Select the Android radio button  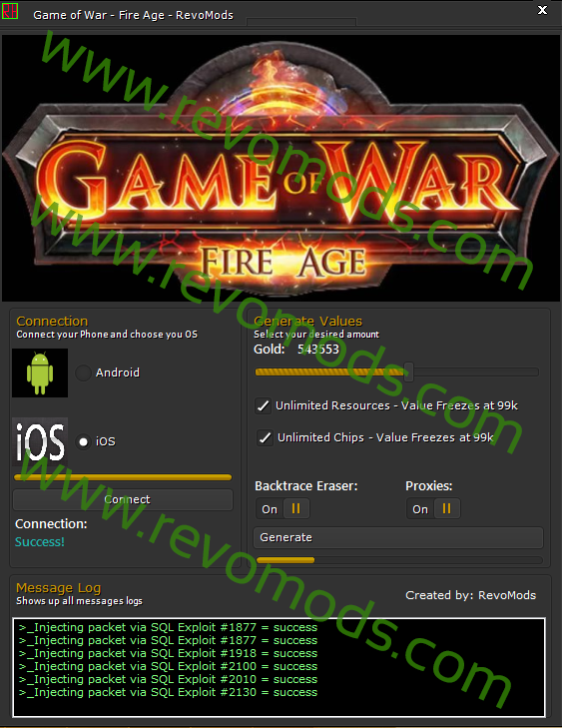pos(83,372)
